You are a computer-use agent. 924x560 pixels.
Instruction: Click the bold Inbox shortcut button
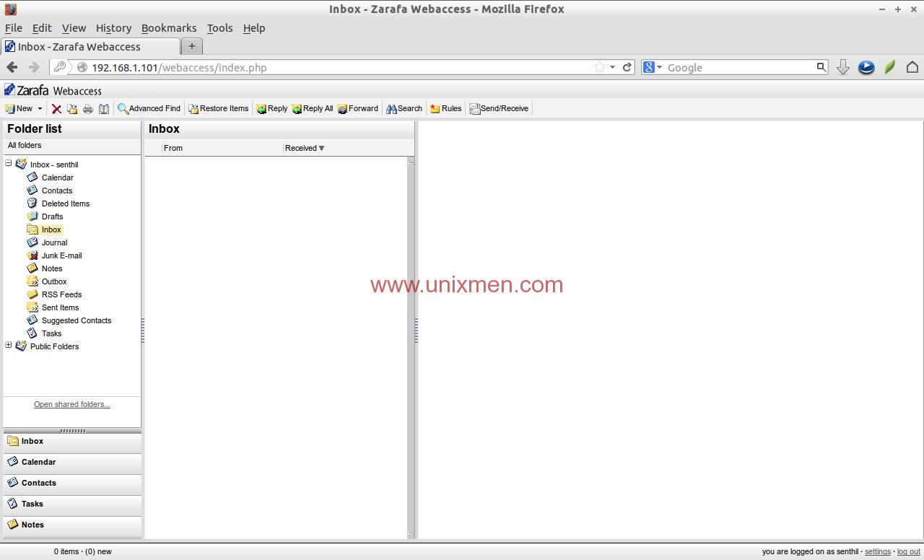pyautogui.click(x=72, y=442)
